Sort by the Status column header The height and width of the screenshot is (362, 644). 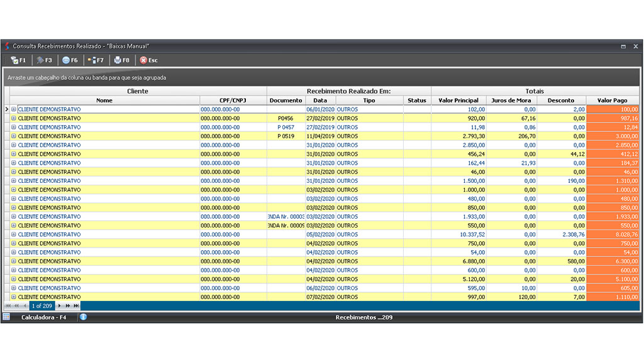click(x=417, y=100)
